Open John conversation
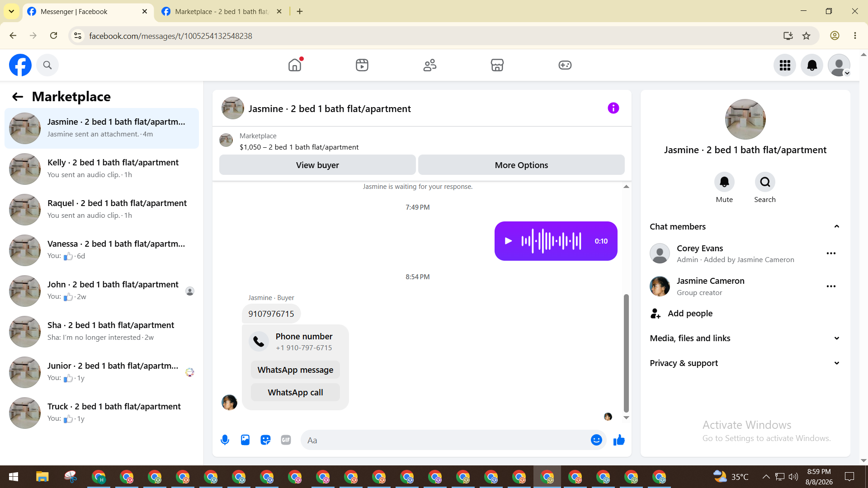The height and width of the screenshot is (488, 868). 102,291
